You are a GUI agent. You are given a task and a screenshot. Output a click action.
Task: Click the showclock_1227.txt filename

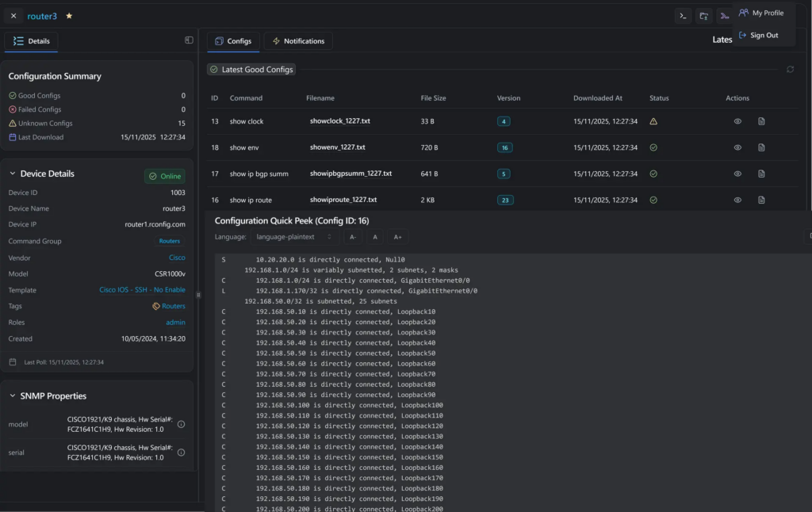pos(339,120)
